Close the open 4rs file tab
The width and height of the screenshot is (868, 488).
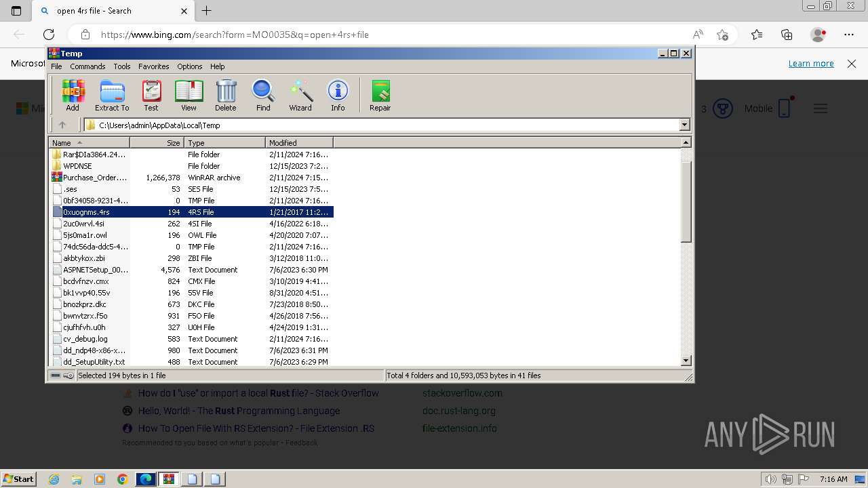coord(184,11)
